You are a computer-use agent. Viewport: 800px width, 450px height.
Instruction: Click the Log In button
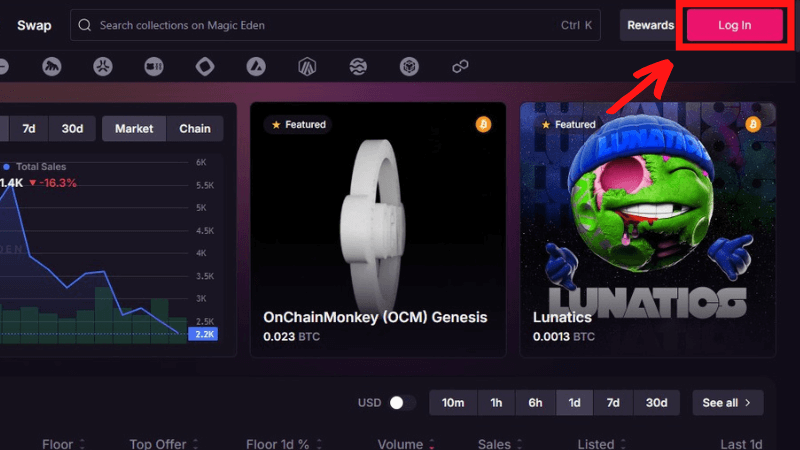pos(735,25)
